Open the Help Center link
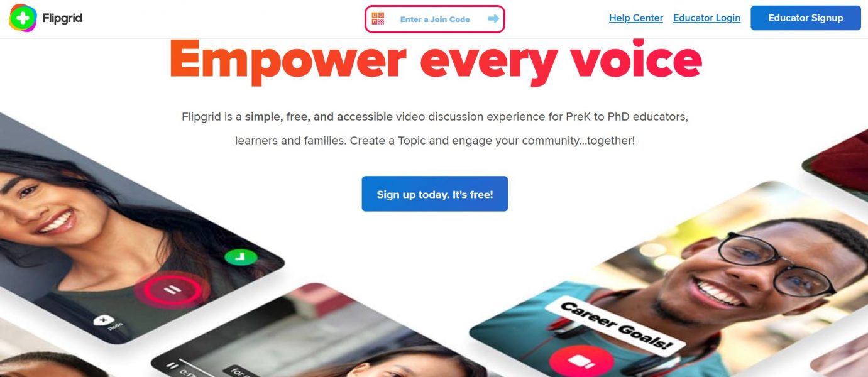Screen dimensions: 868x377 tap(636, 18)
